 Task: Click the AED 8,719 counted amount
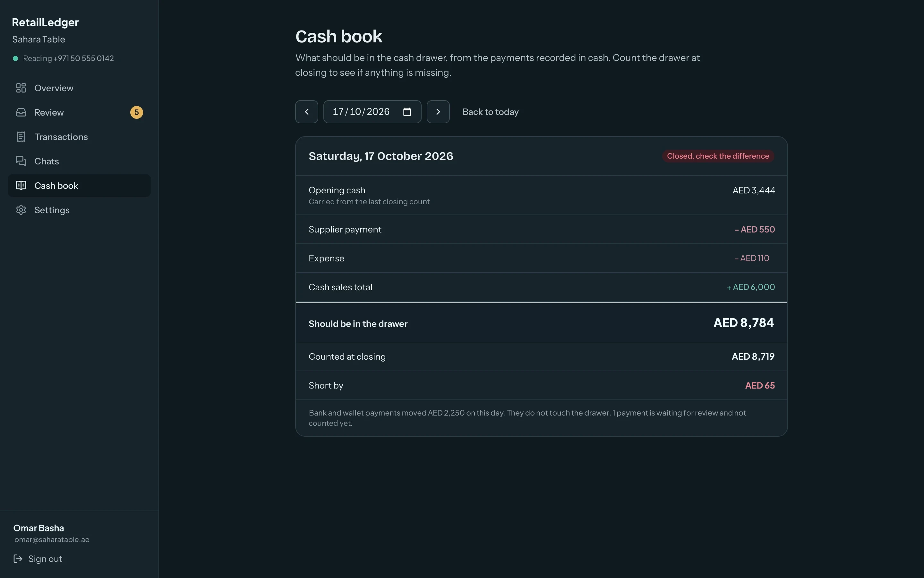[x=753, y=357]
